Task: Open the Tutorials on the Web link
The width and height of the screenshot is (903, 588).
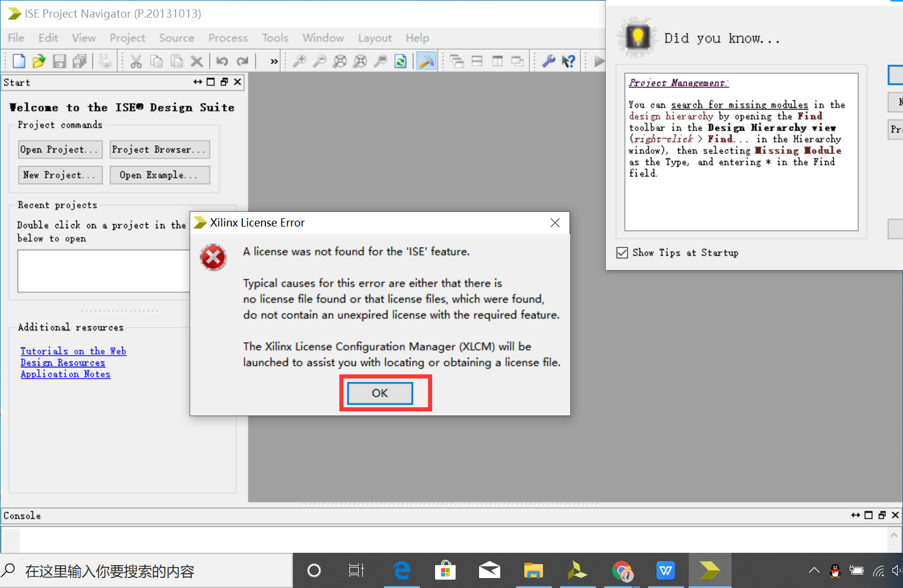Action: (x=73, y=351)
